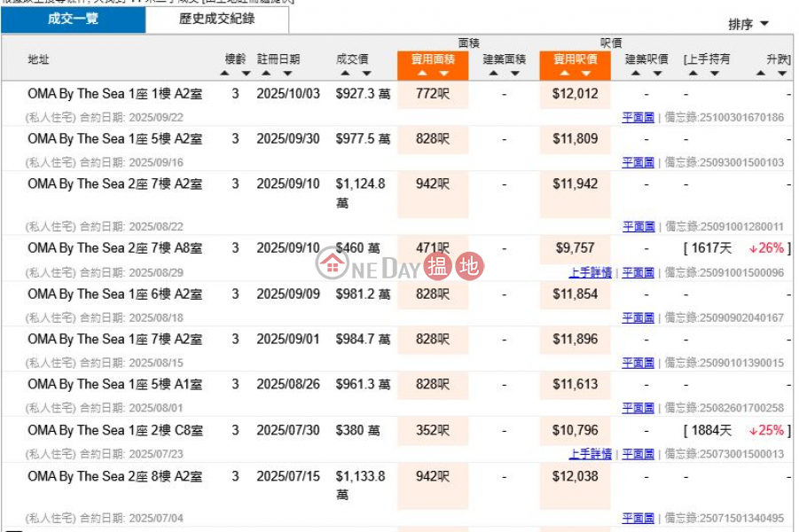Open 上手詳情 link for 2座 7樓 A8室

[590, 272]
